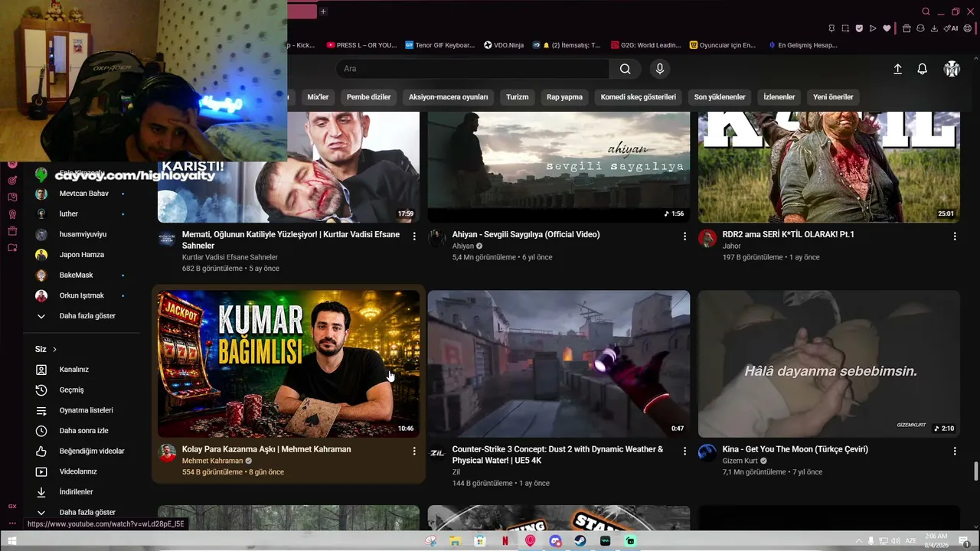Open options menu for Kina video
The height and width of the screenshot is (551, 980).
pos(955,452)
